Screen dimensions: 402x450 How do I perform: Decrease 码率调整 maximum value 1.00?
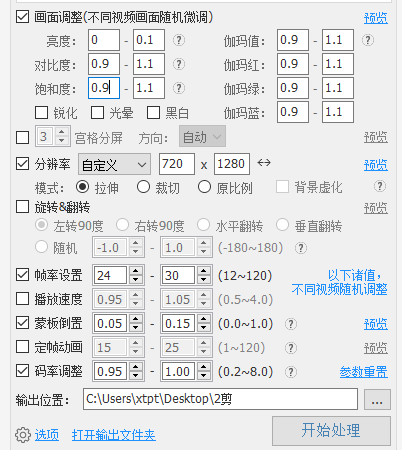(203, 376)
